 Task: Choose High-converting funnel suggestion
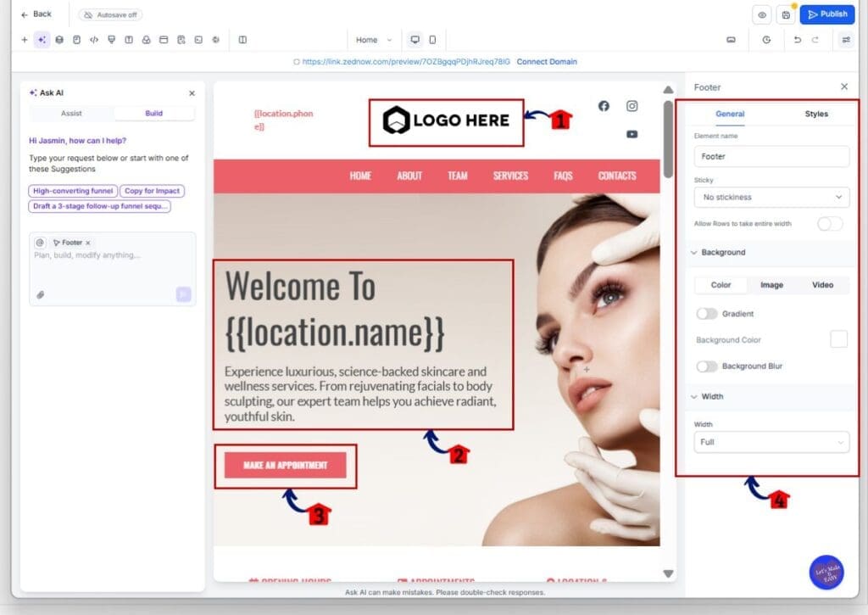[73, 191]
